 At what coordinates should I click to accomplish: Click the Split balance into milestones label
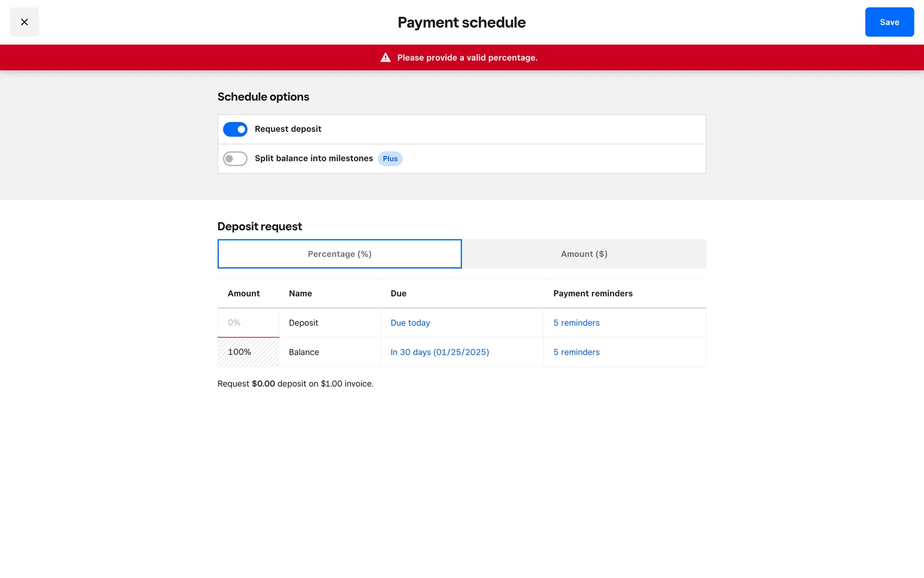coord(313,158)
